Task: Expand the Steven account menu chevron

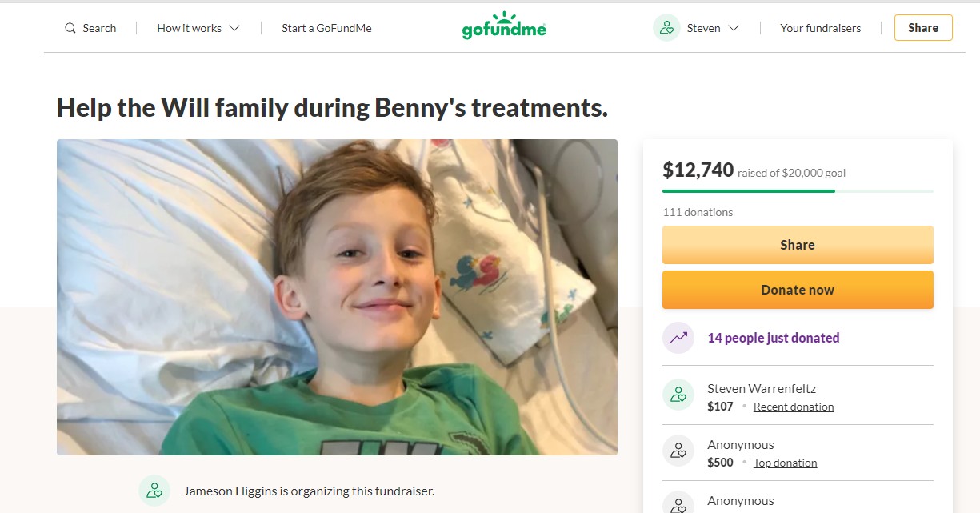Action: tap(734, 28)
